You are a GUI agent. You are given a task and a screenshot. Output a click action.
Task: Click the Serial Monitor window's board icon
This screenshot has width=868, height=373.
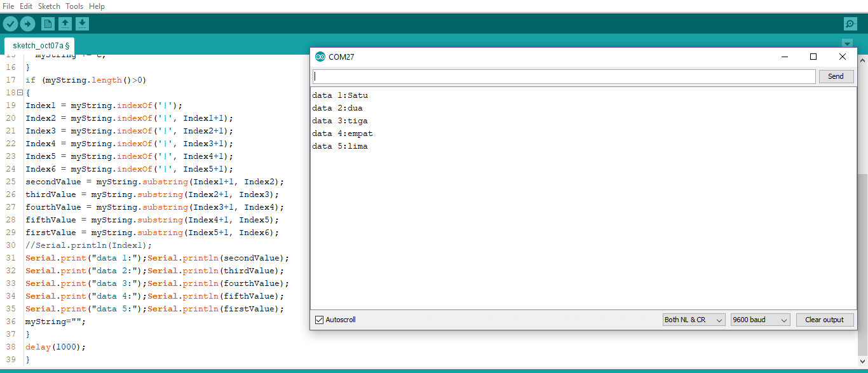[x=320, y=57]
